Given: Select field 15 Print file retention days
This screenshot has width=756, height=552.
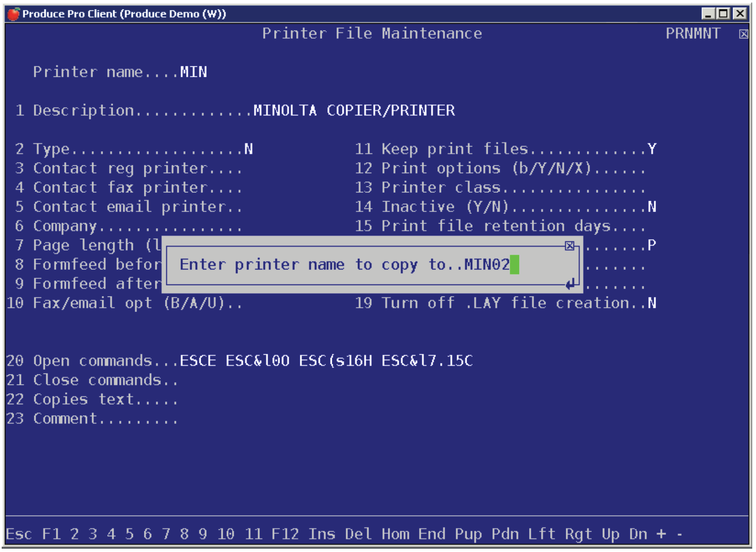Looking at the screenshot, I should [x=500, y=226].
